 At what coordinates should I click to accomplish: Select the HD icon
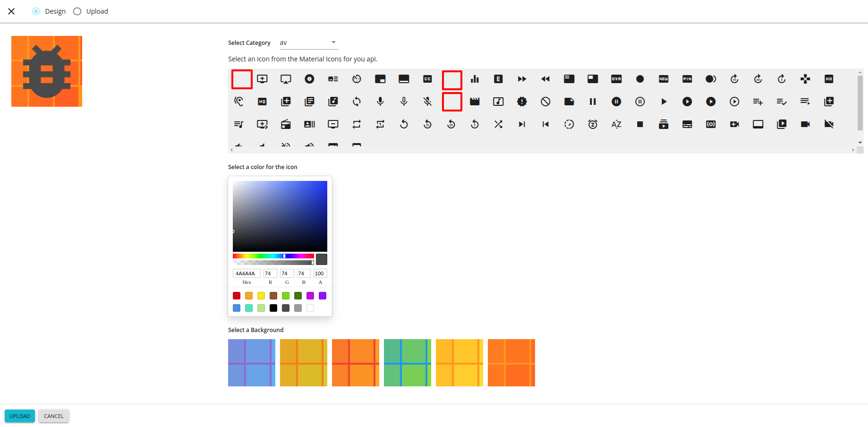pyautogui.click(x=829, y=79)
